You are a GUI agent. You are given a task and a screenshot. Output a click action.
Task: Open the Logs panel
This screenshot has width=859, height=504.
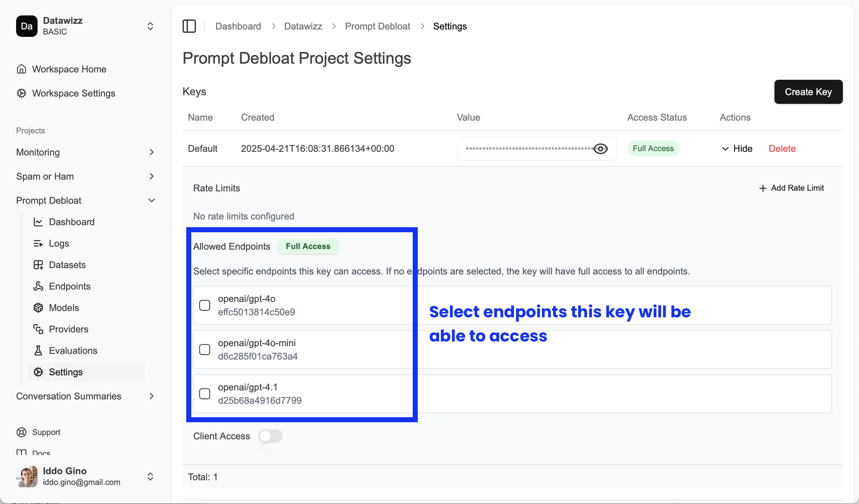point(59,243)
